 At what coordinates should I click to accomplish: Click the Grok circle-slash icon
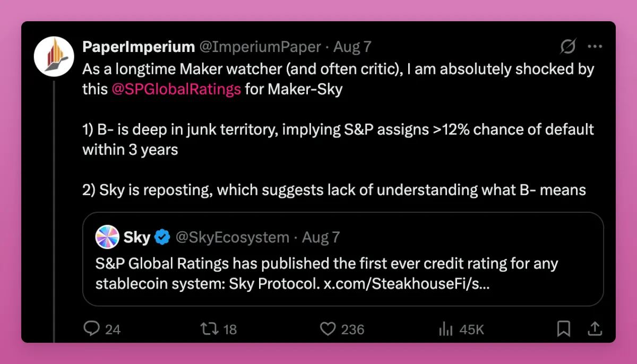point(567,47)
